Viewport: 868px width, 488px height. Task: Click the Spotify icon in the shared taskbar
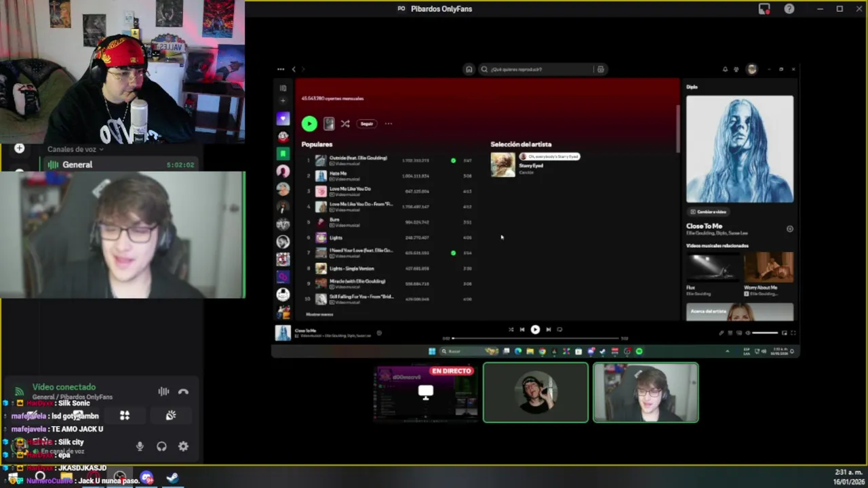(639, 351)
